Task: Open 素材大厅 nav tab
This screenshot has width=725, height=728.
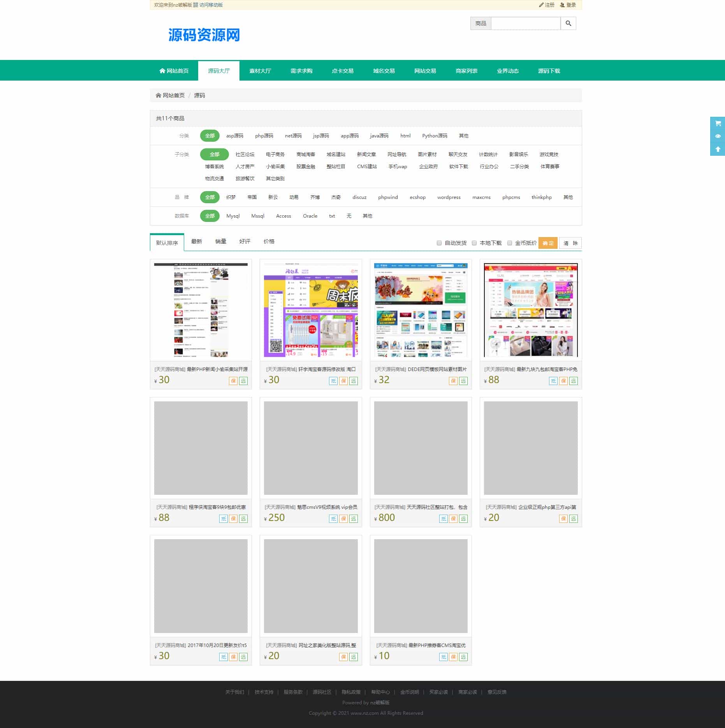Action: point(260,71)
